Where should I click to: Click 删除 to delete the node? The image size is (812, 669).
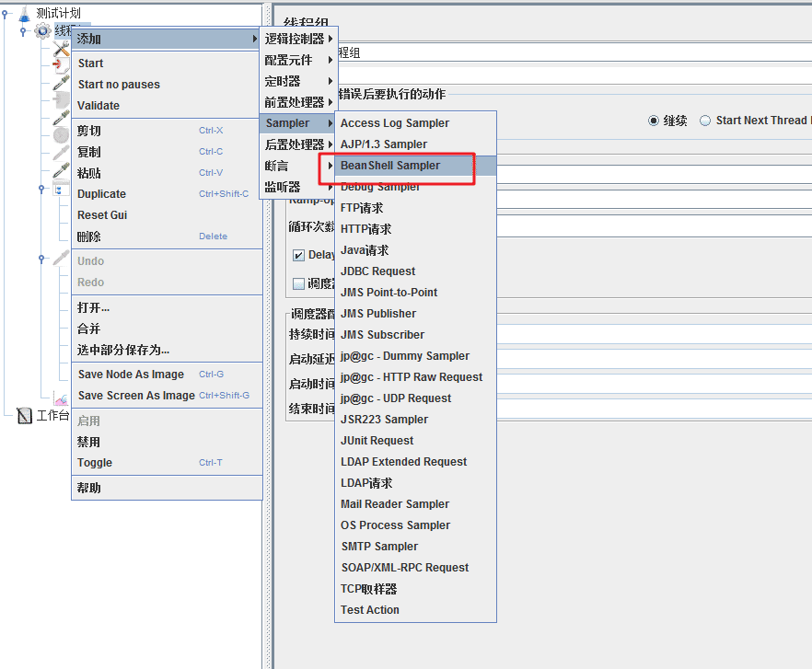[90, 236]
